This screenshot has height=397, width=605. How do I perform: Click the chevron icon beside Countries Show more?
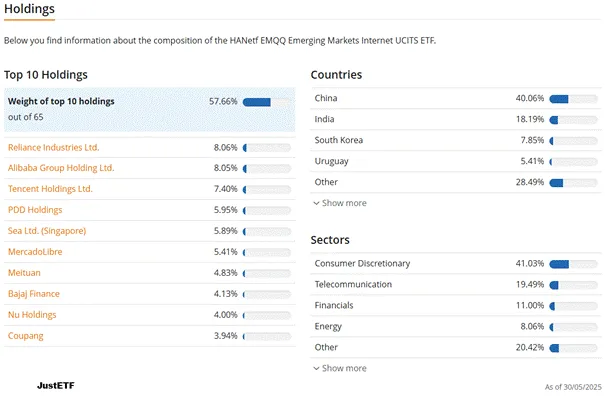[316, 203]
